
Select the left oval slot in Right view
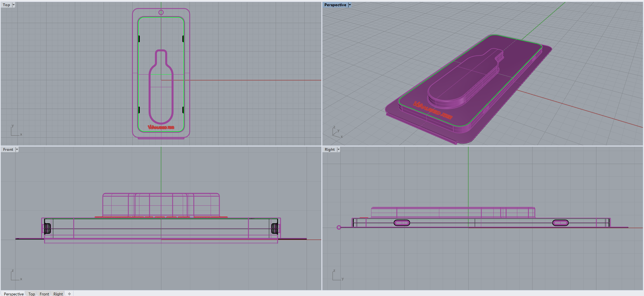click(402, 223)
